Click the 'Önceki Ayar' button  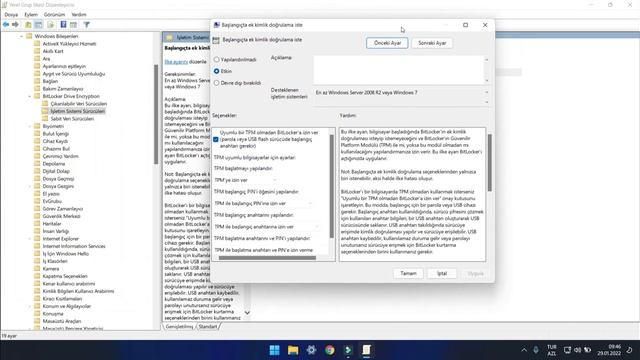pyautogui.click(x=387, y=43)
